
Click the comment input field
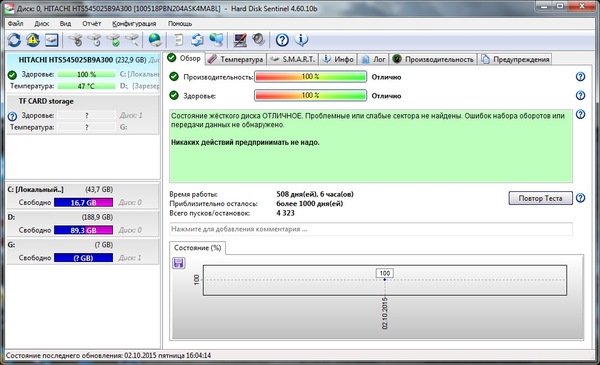[371, 229]
